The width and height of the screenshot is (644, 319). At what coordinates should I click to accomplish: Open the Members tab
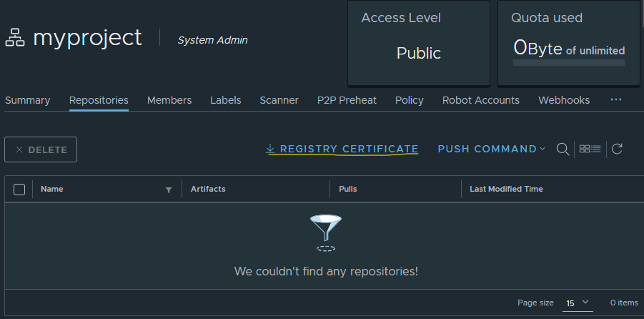pyautogui.click(x=169, y=100)
